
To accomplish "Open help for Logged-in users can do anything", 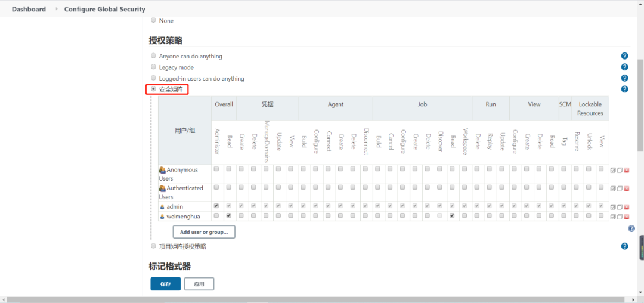I will (625, 78).
